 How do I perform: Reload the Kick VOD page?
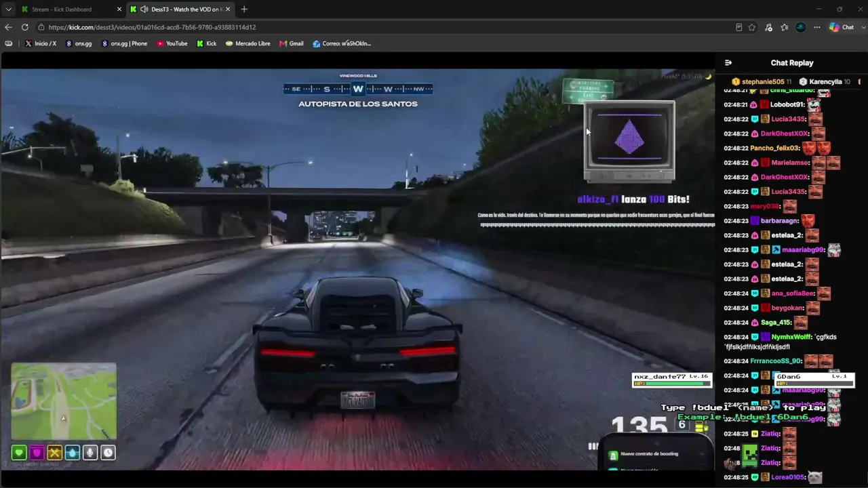(x=25, y=27)
